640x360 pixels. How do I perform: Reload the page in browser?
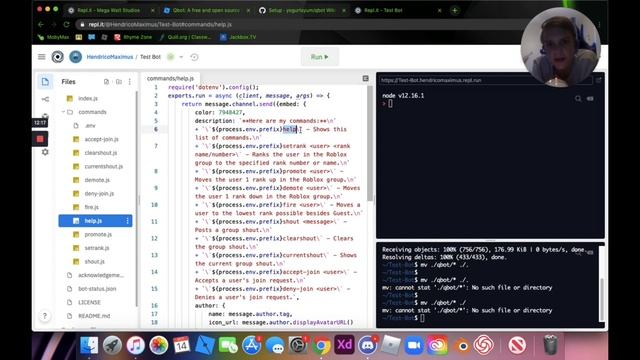pyautogui.click(x=66, y=24)
